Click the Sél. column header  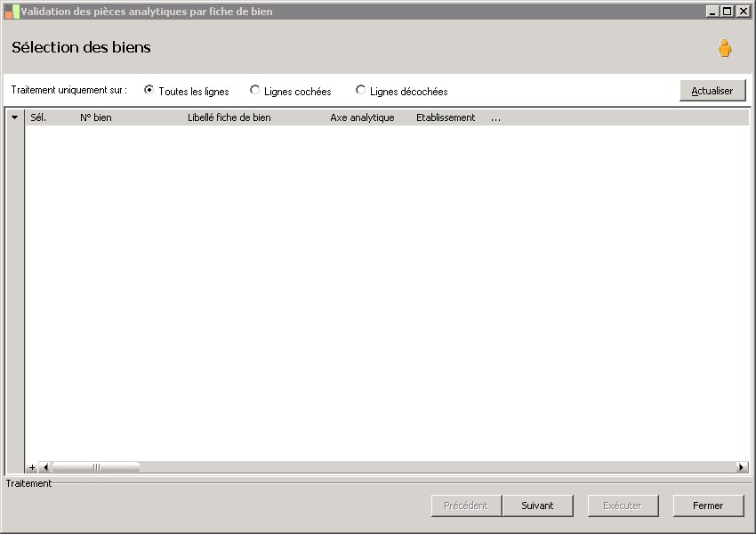(x=38, y=117)
